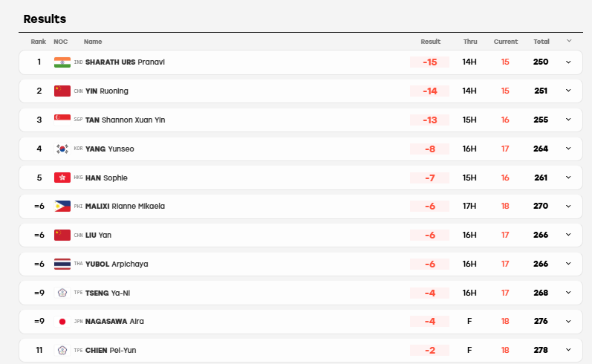Click the Total column header
The width and height of the screenshot is (592, 364).
coord(541,42)
